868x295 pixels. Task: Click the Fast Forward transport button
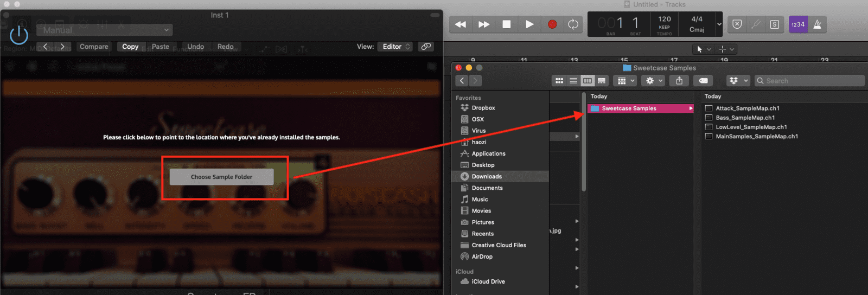pos(483,24)
